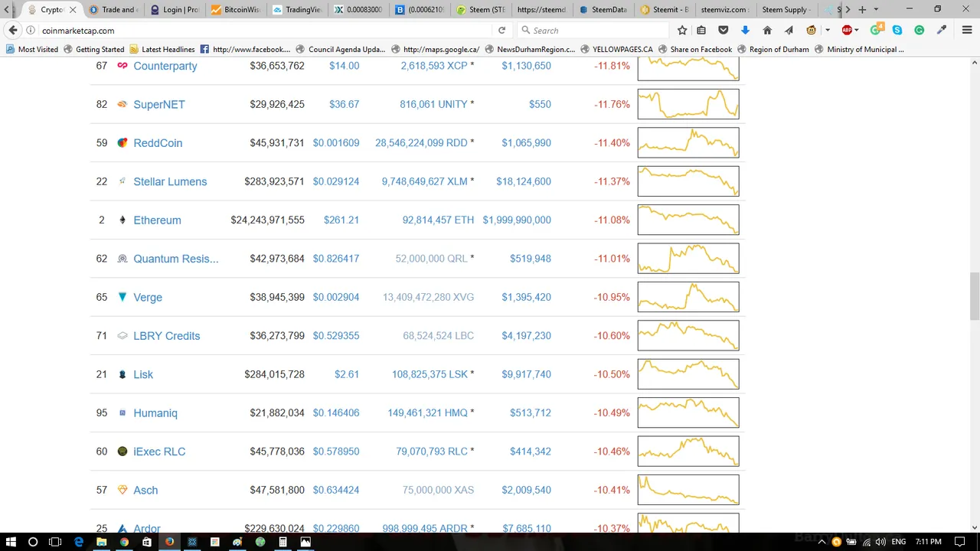Screen dimensions: 980x551
Task: Click Humaniq supply 149,461,321 HMQ link
Action: point(427,413)
